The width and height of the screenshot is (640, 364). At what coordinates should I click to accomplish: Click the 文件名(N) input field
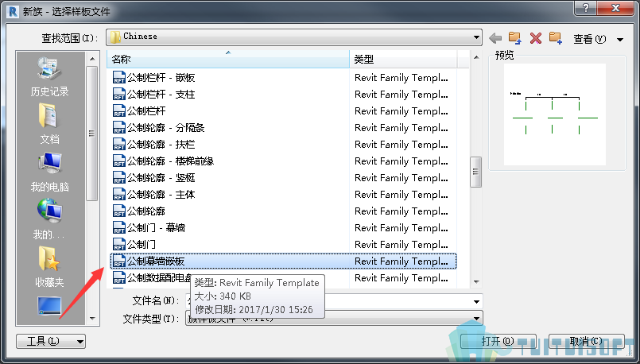[x=334, y=301]
